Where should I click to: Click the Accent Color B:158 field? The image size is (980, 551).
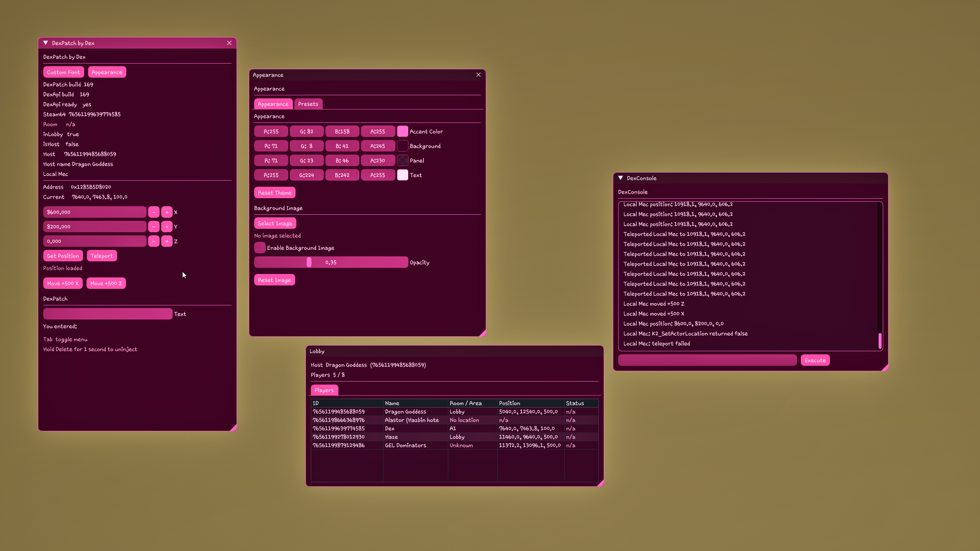[x=342, y=132]
